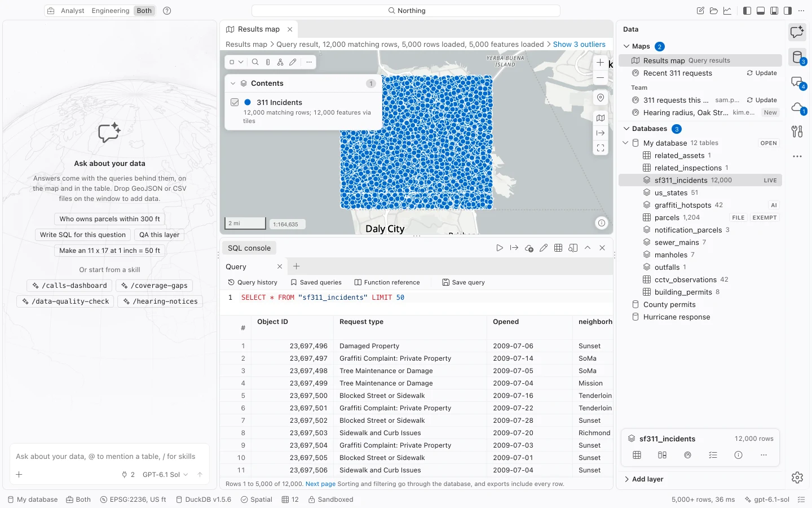Click the pencil icon in SQL console toolbar
Viewport: 812px width, 508px height.
(x=544, y=248)
